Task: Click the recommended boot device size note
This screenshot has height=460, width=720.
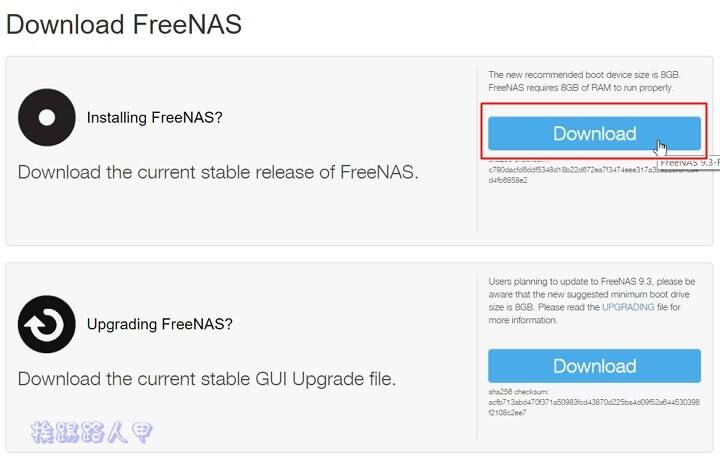Action: (584, 74)
